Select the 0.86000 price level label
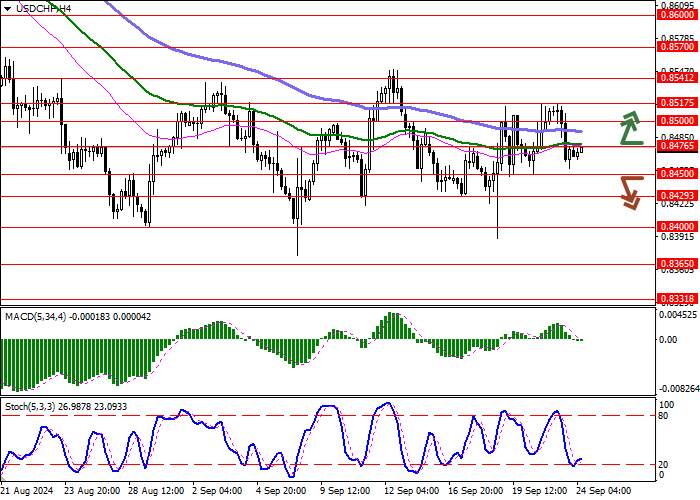Image resolution: width=700 pixels, height=500 pixels. coord(677,15)
